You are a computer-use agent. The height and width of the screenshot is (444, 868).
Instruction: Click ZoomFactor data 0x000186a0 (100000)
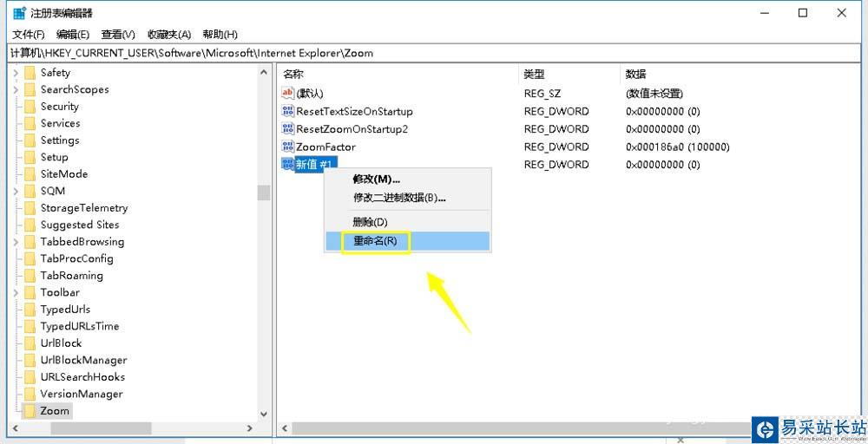pos(678,147)
